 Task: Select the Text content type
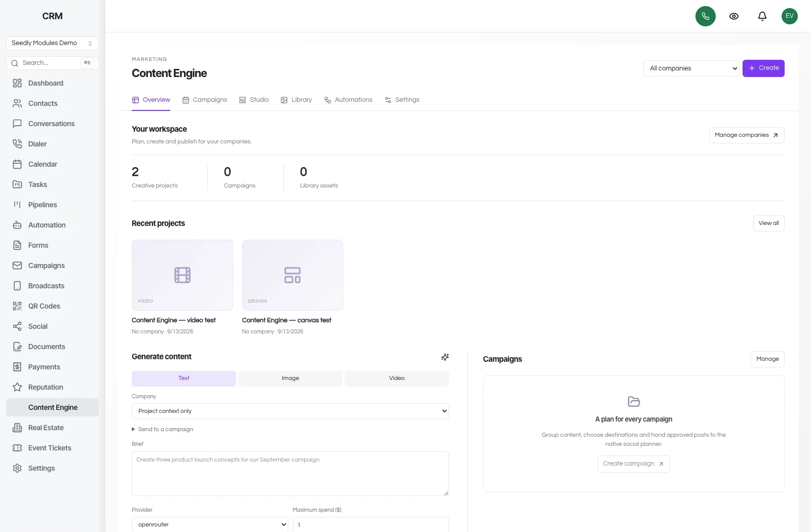click(184, 378)
